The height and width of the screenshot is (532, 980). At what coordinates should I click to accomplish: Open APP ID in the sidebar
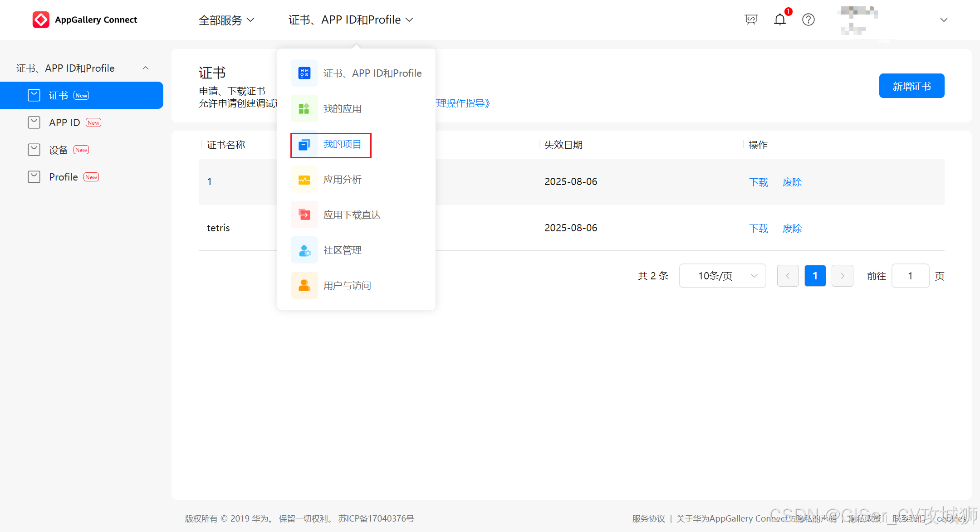click(82, 122)
